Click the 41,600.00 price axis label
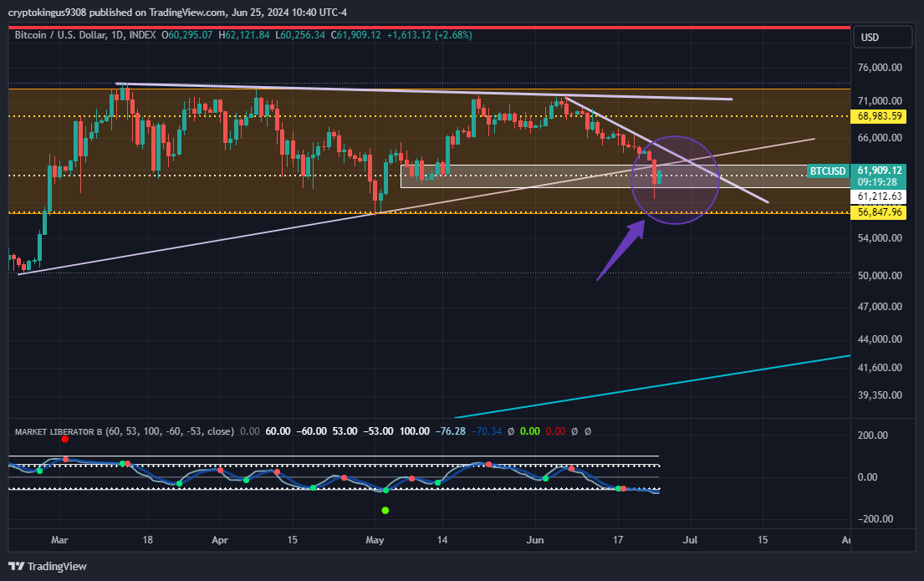 [x=880, y=367]
